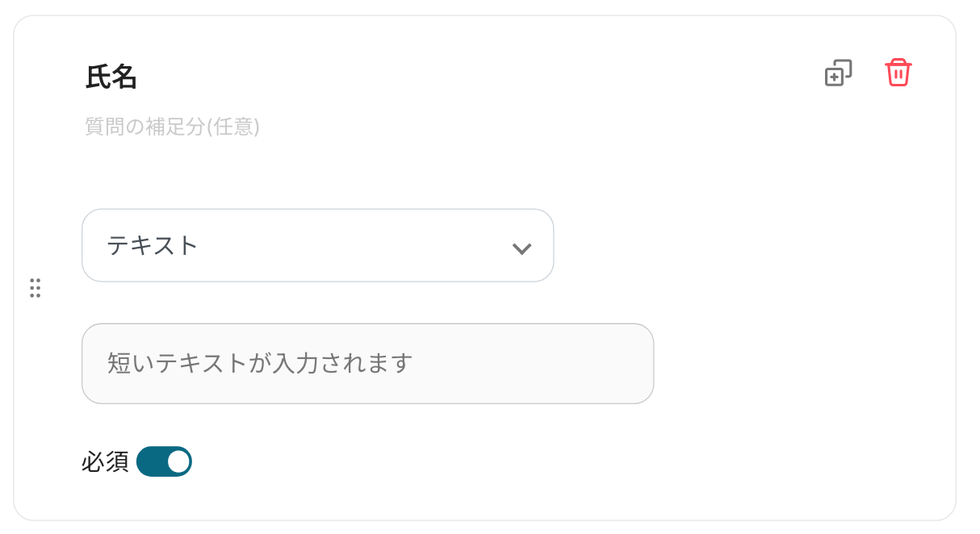
Task: Turn off the 必須 toggle
Action: click(164, 461)
